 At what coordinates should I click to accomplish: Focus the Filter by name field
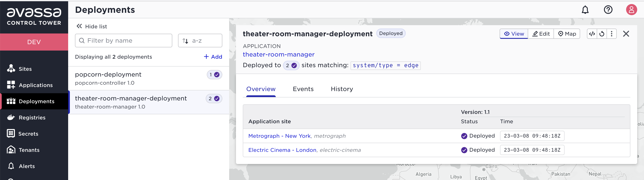124,41
